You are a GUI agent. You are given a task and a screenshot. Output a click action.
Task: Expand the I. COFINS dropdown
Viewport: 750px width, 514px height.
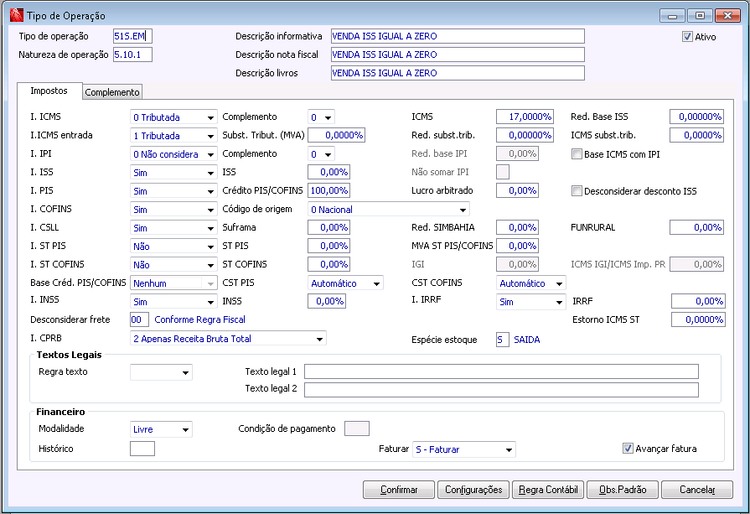click(x=173, y=209)
